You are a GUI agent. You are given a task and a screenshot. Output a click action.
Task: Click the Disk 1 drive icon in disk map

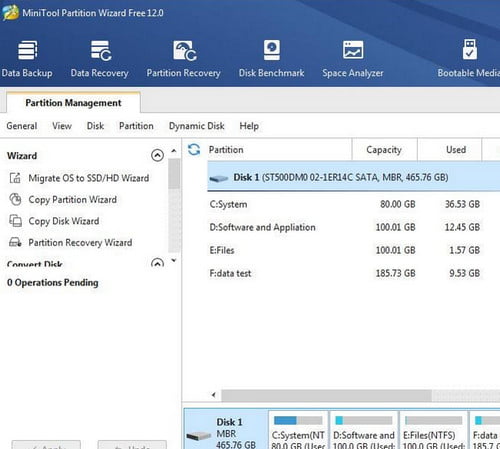(199, 435)
